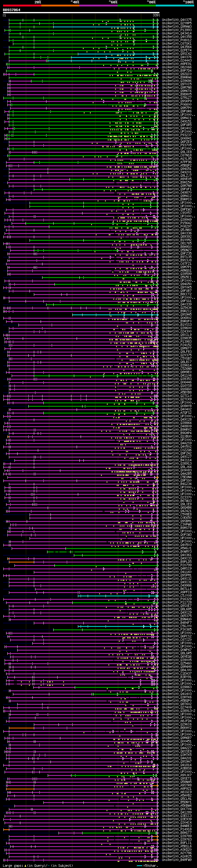Click the UniRef100_Q9M7N8 row label

pyautogui.click(x=177, y=88)
